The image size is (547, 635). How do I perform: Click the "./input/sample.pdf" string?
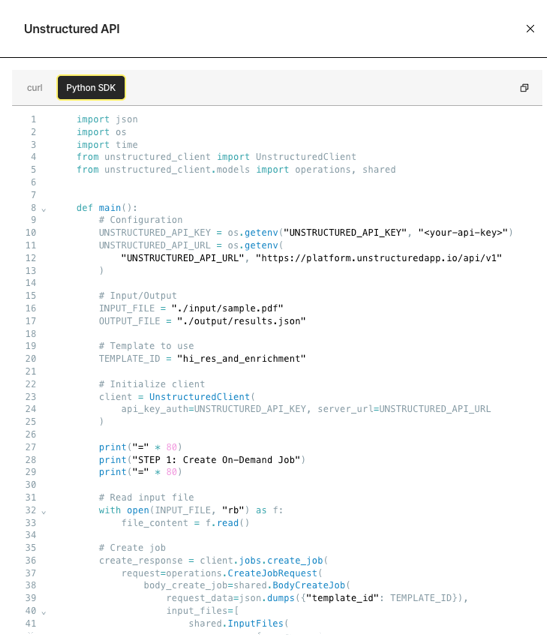coord(227,308)
